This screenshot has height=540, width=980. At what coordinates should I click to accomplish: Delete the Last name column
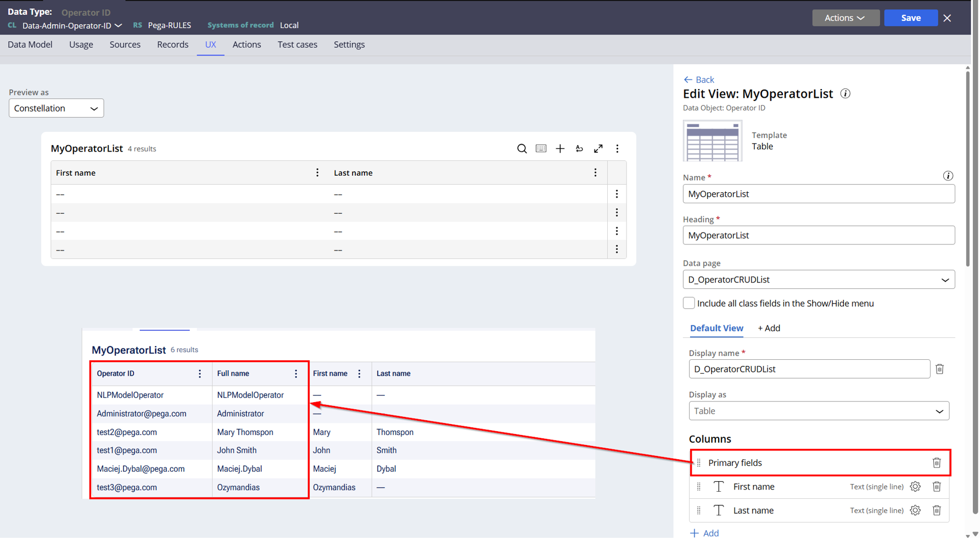[x=937, y=510]
